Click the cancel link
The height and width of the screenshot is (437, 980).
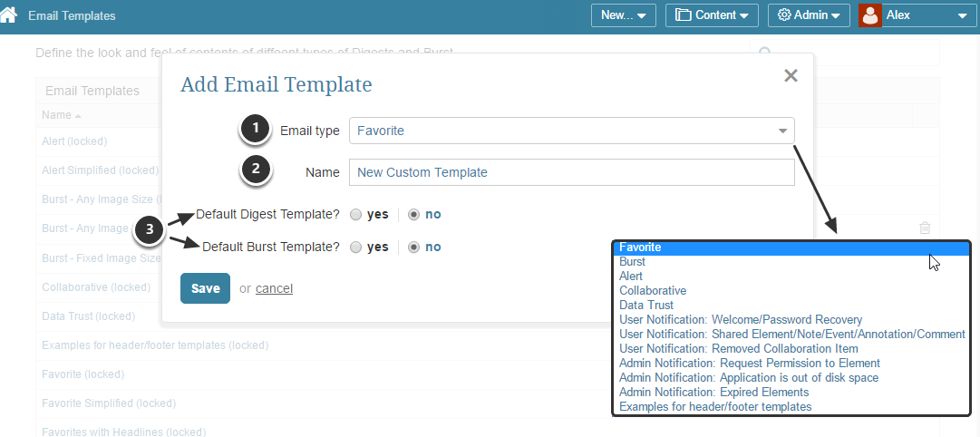coord(274,288)
